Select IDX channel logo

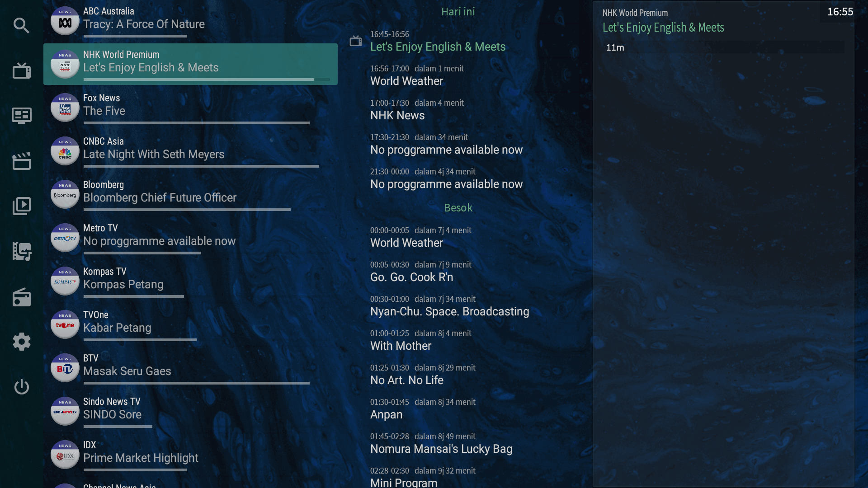click(x=65, y=455)
